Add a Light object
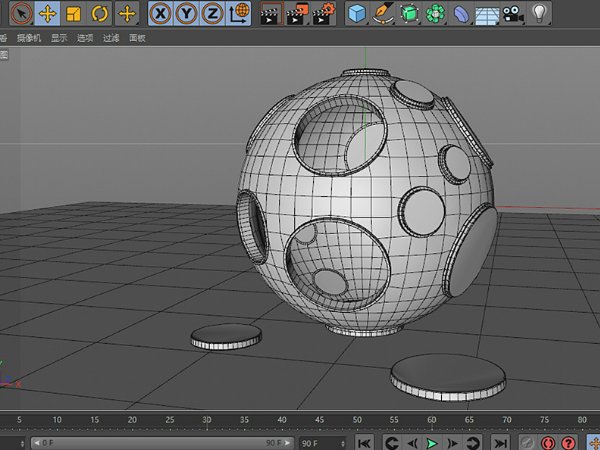The width and height of the screenshot is (600, 450). [540, 14]
